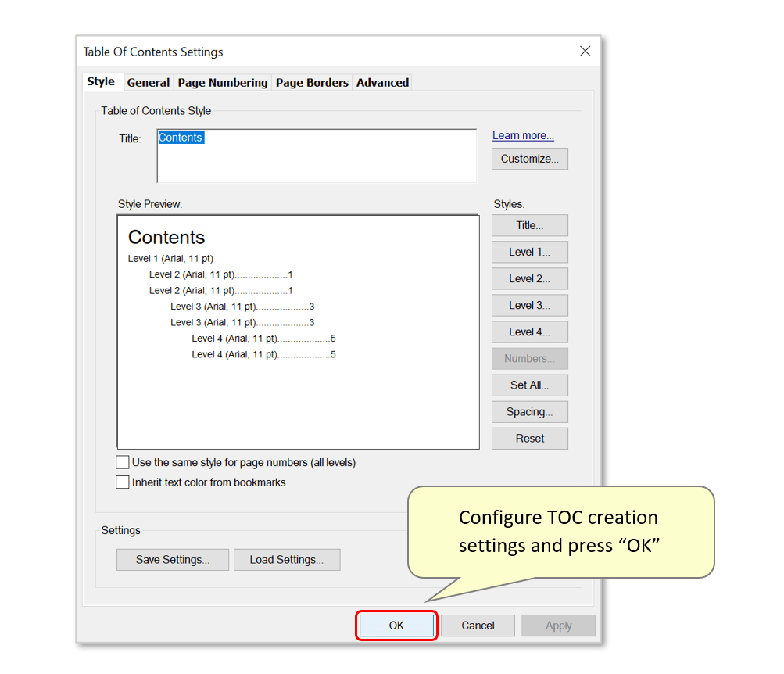
Task: Edit the Level 4 style
Action: tap(529, 332)
